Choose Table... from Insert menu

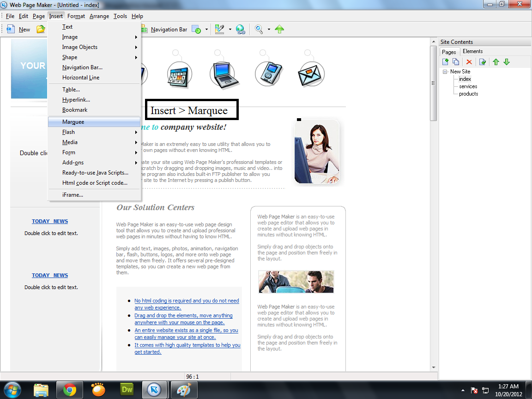(x=94, y=90)
